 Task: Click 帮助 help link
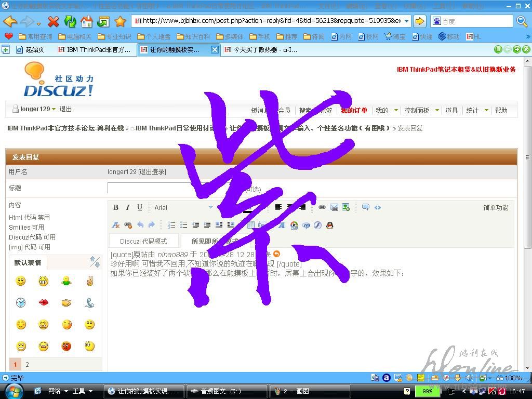501,110
